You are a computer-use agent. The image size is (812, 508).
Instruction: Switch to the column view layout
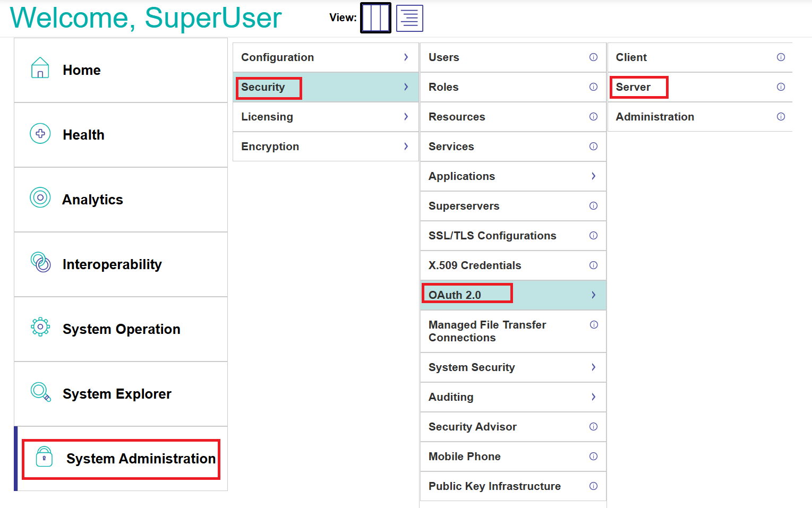click(375, 18)
